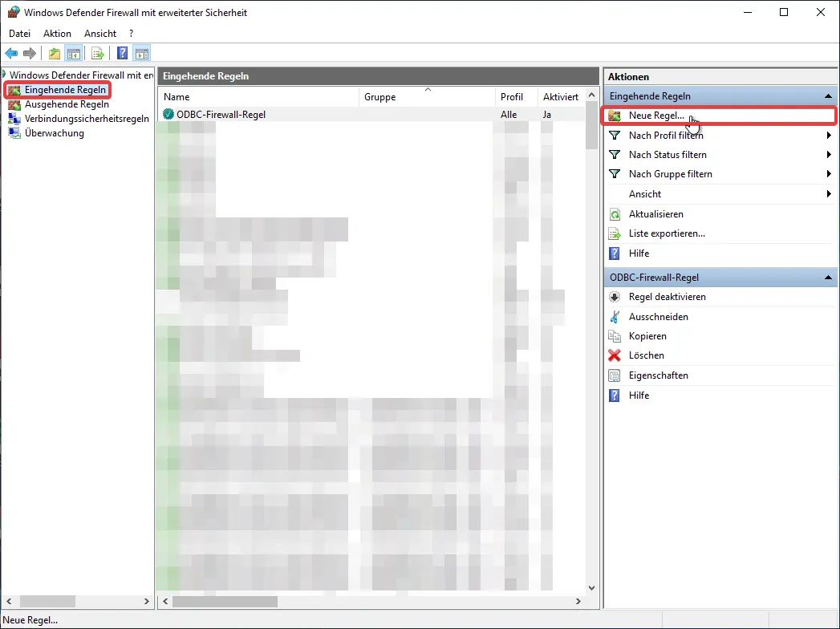Click Hilfe under Eingehende Regeln actions
The height and width of the screenshot is (629, 840).
[639, 253]
